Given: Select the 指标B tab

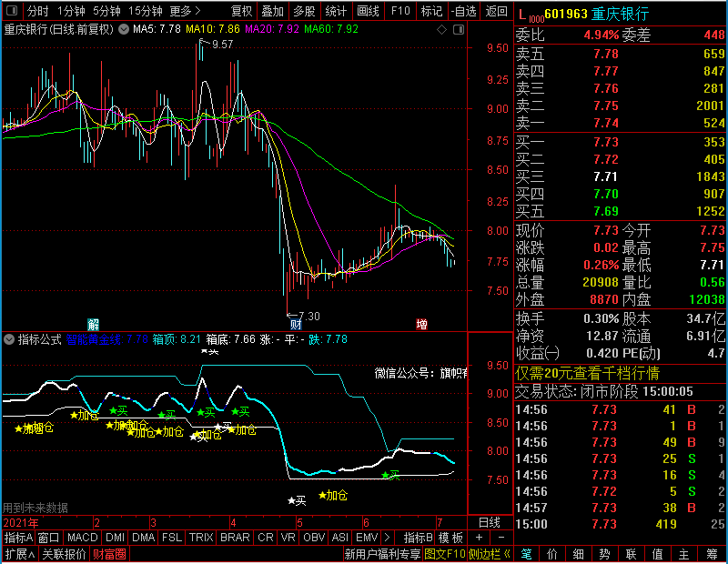Looking at the screenshot, I should 419,538.
